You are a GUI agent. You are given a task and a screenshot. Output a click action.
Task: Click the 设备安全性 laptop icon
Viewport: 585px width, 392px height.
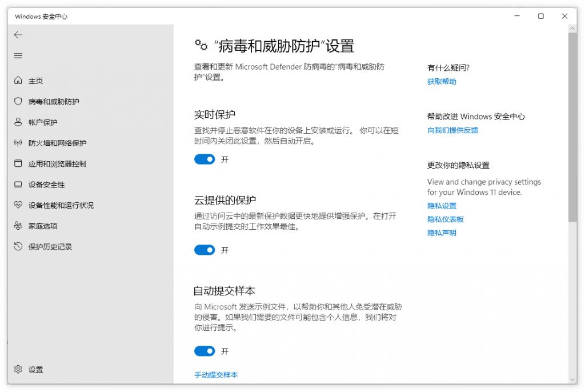point(18,185)
